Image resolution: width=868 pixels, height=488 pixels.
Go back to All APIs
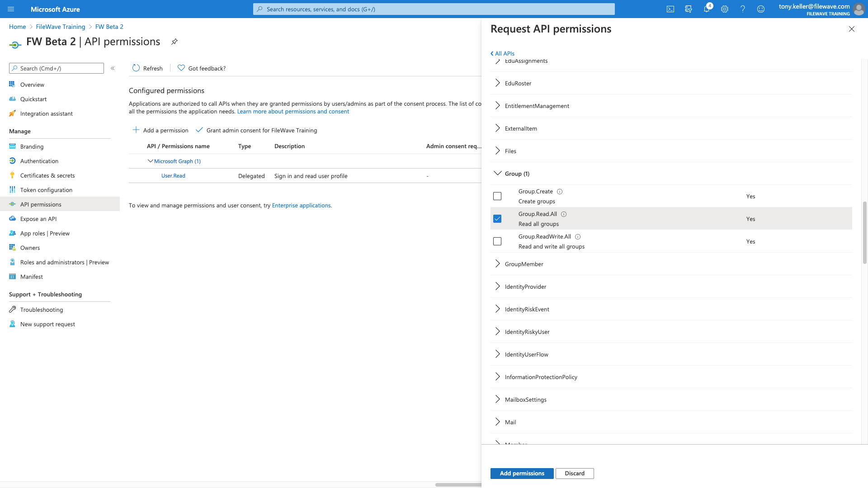point(502,53)
